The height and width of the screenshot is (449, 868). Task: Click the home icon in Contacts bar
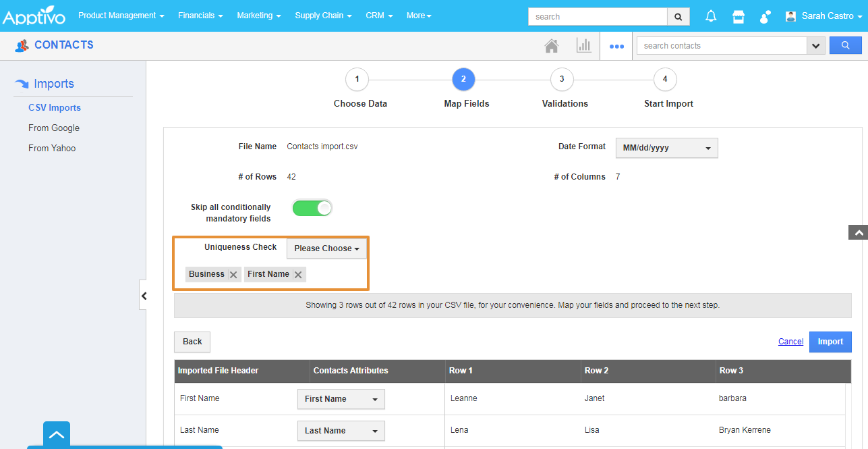click(x=552, y=46)
